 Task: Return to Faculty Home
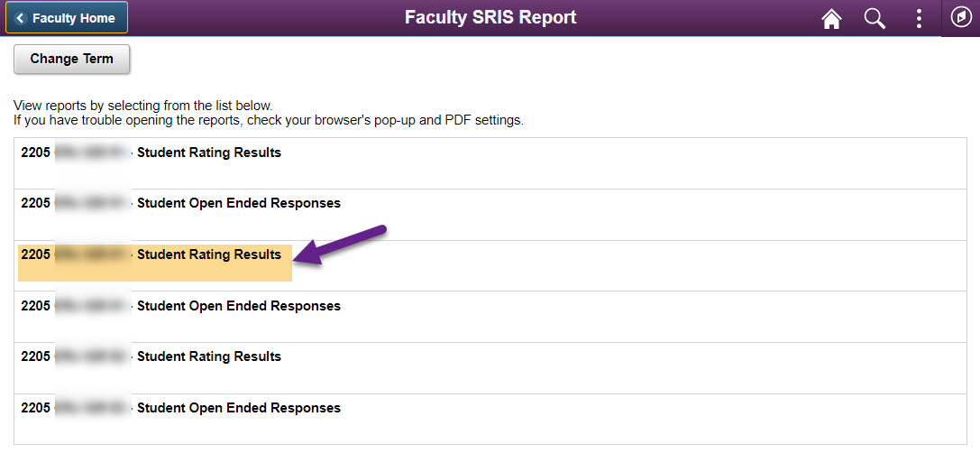click(73, 18)
